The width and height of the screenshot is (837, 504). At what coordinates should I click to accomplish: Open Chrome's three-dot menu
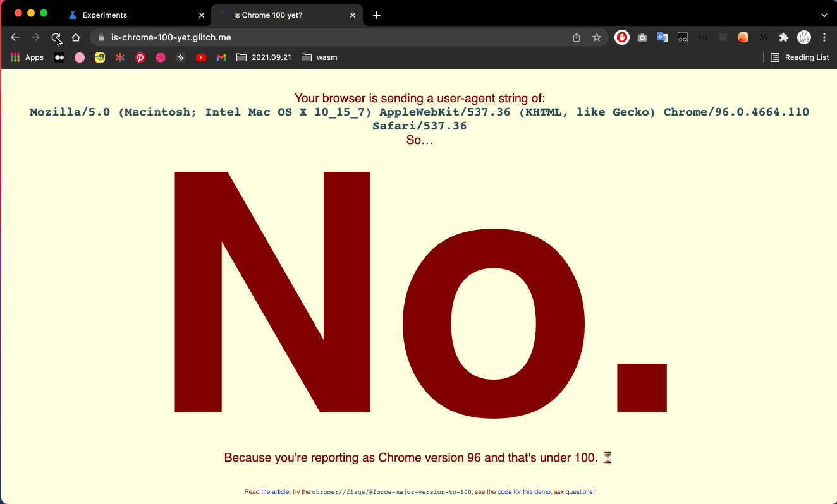pos(824,37)
